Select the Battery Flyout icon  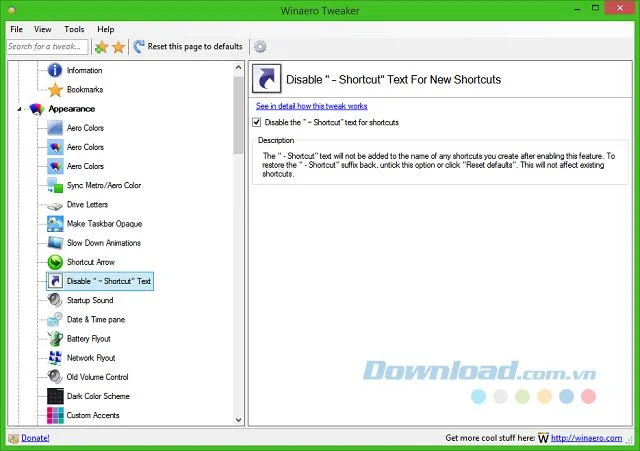[55, 338]
